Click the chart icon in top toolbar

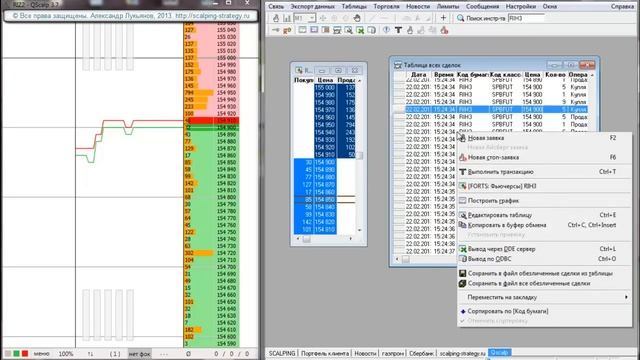(x=287, y=18)
